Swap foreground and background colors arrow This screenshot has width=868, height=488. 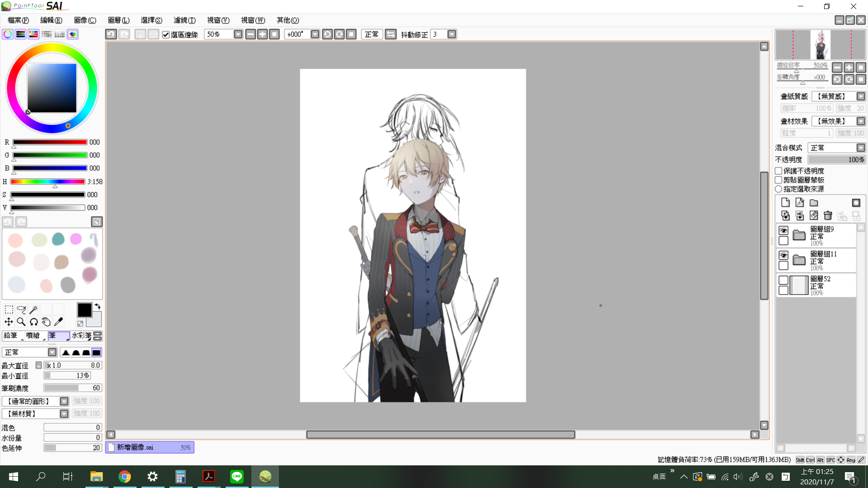click(x=98, y=306)
